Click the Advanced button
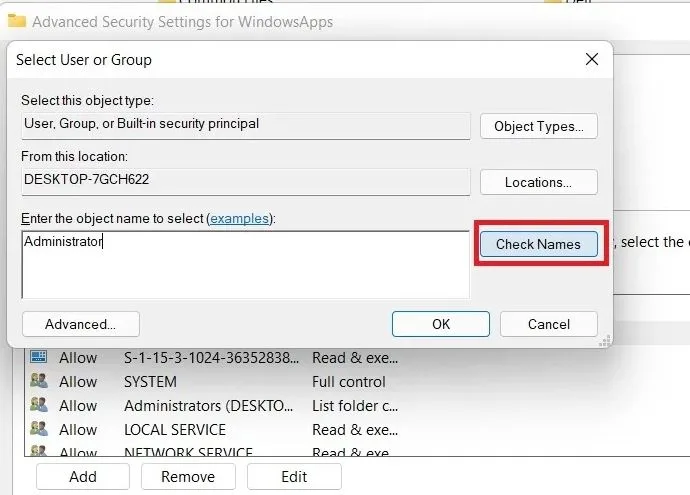The height and width of the screenshot is (495, 690). pos(81,324)
